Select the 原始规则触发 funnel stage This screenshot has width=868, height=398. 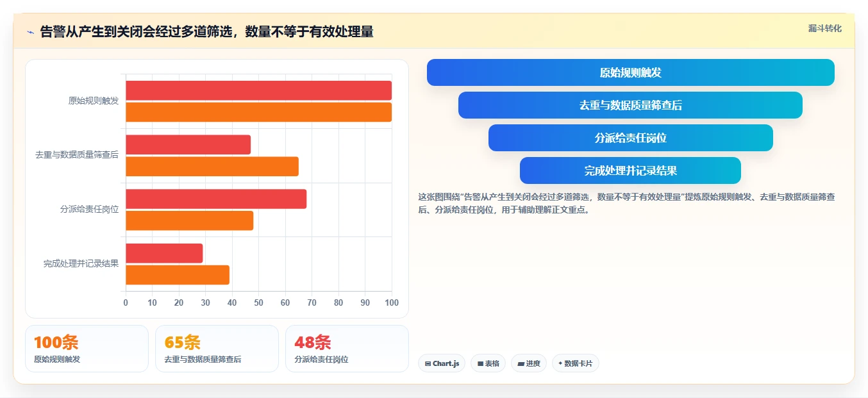tap(631, 72)
